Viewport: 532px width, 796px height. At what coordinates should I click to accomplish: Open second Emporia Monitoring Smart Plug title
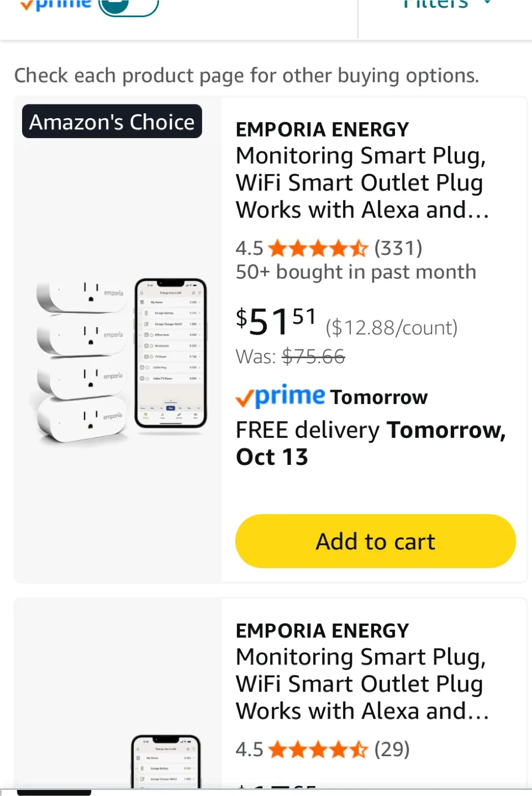pos(362,684)
